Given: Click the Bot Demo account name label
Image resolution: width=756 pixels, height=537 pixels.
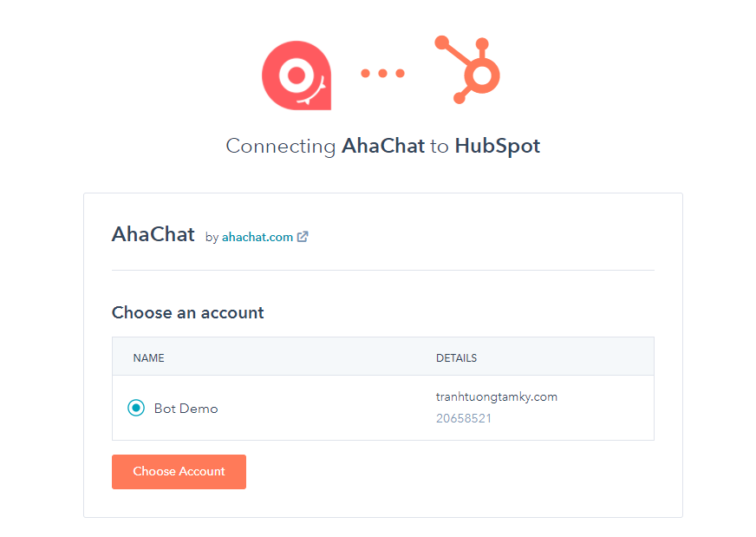Looking at the screenshot, I should click(186, 409).
